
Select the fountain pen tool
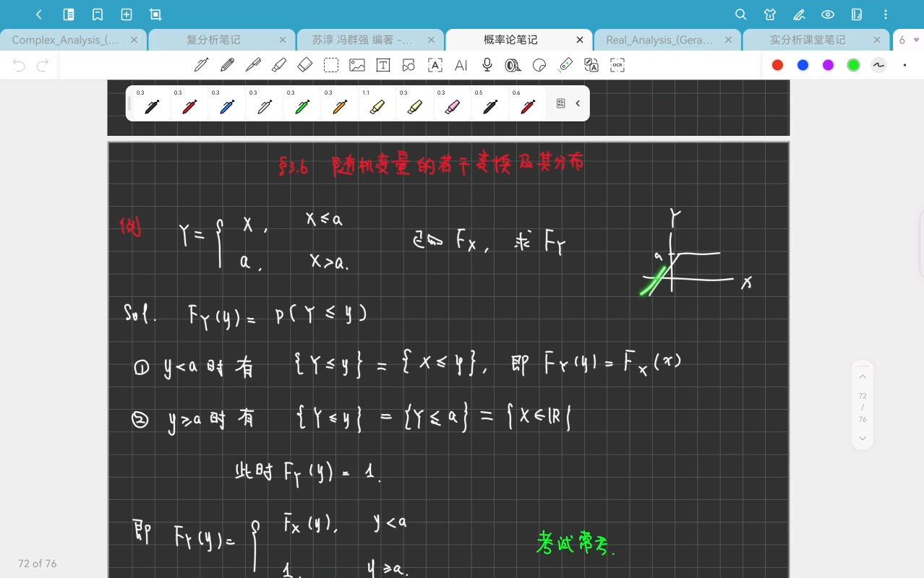click(201, 65)
